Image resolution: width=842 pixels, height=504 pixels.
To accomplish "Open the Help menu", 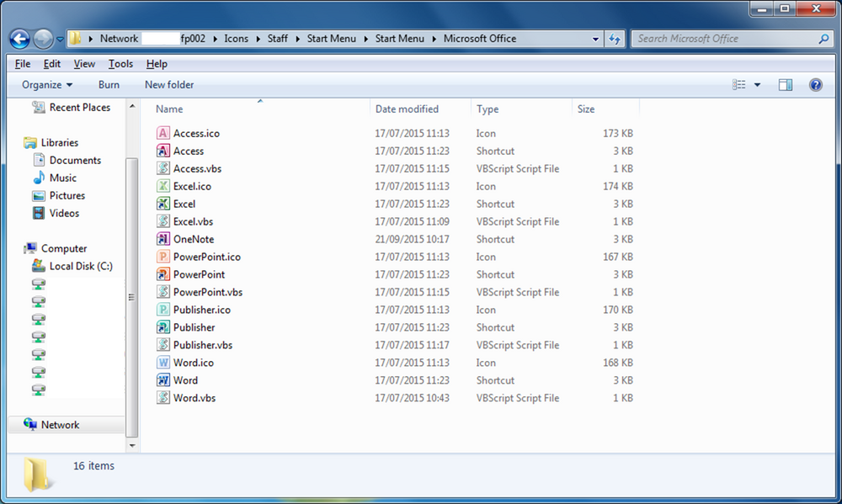I will pos(157,64).
